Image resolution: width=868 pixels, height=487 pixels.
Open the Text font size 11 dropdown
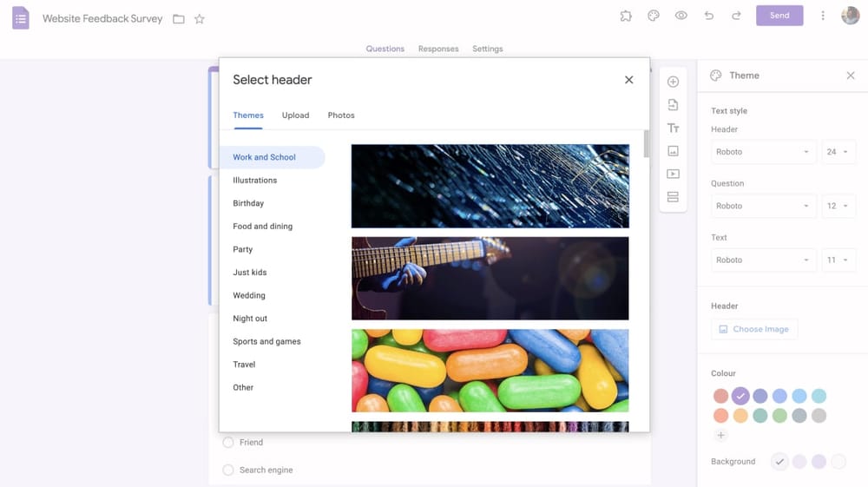[x=838, y=260]
